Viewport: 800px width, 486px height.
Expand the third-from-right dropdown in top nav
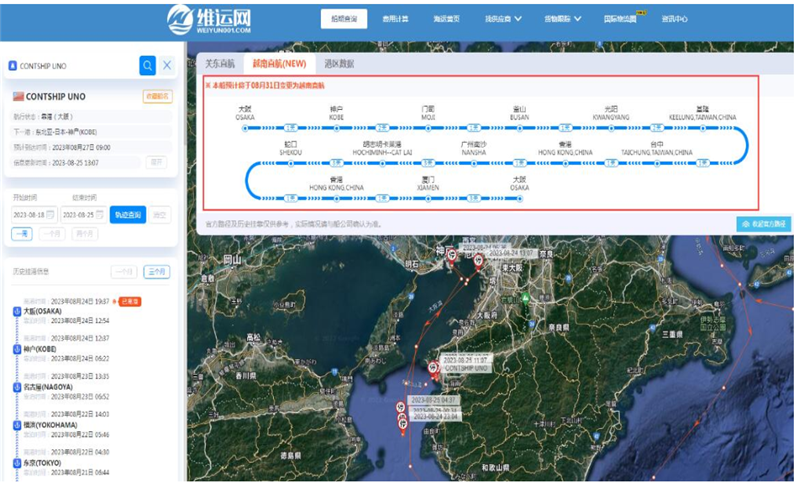click(x=503, y=19)
